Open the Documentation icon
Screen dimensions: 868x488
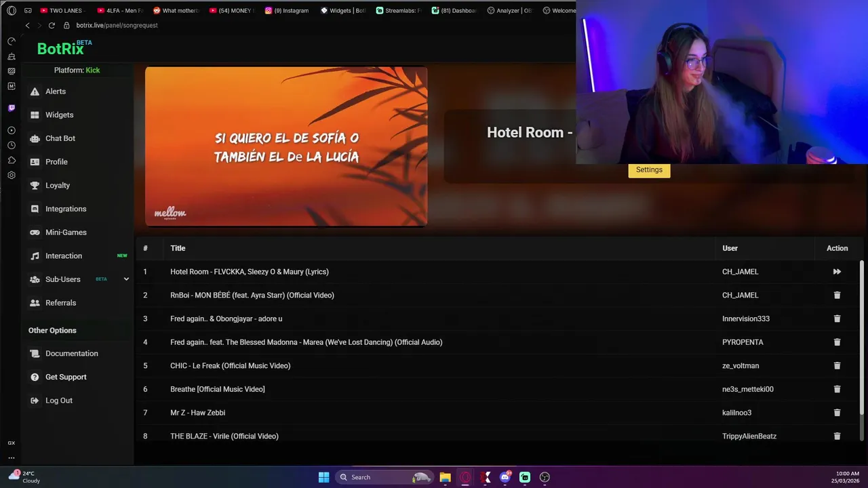[x=35, y=354]
